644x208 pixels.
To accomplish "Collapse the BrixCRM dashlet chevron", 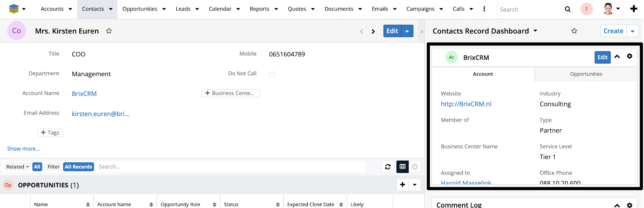I will (617, 57).
